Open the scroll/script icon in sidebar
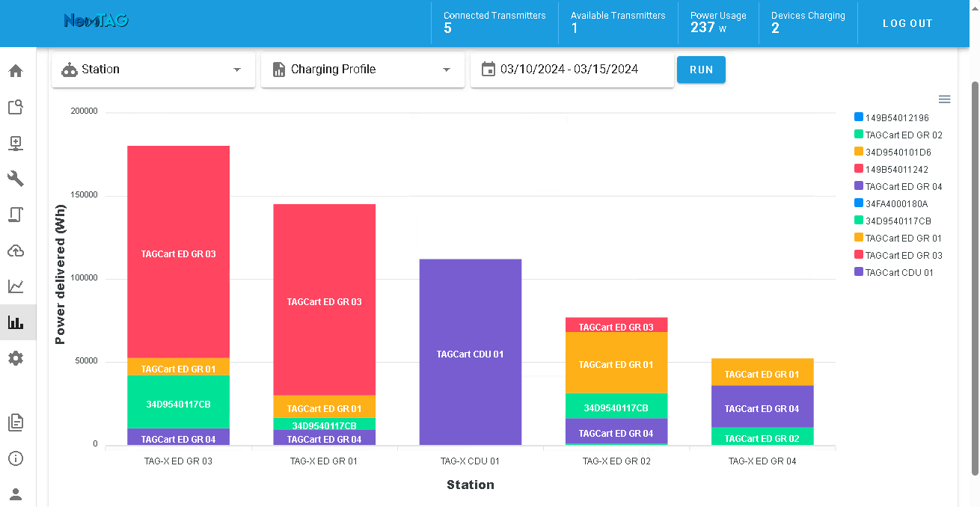Image resolution: width=980 pixels, height=507 pixels. (16, 215)
